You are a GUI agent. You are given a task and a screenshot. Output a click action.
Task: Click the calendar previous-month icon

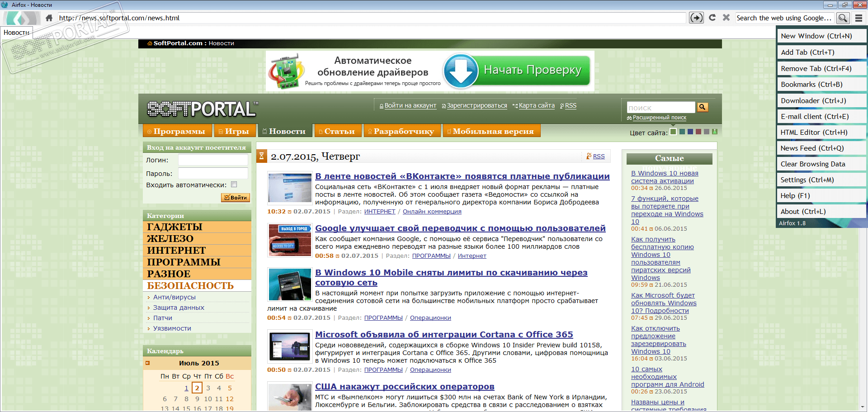147,363
